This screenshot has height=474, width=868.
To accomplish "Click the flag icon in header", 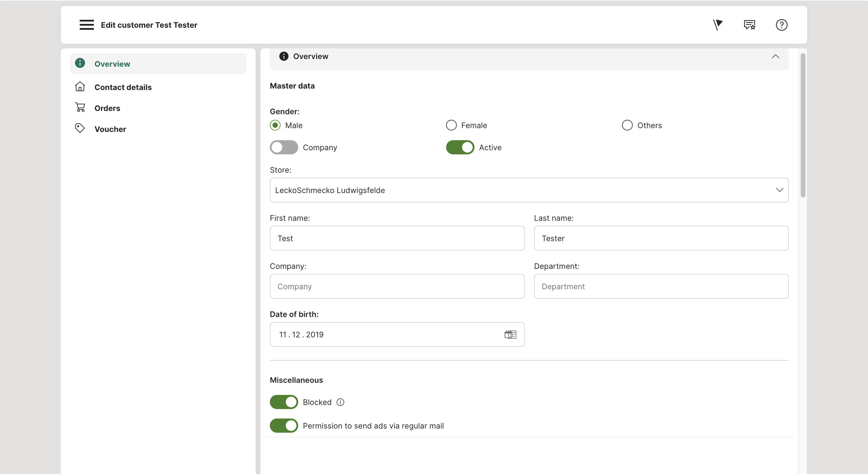I will click(718, 25).
